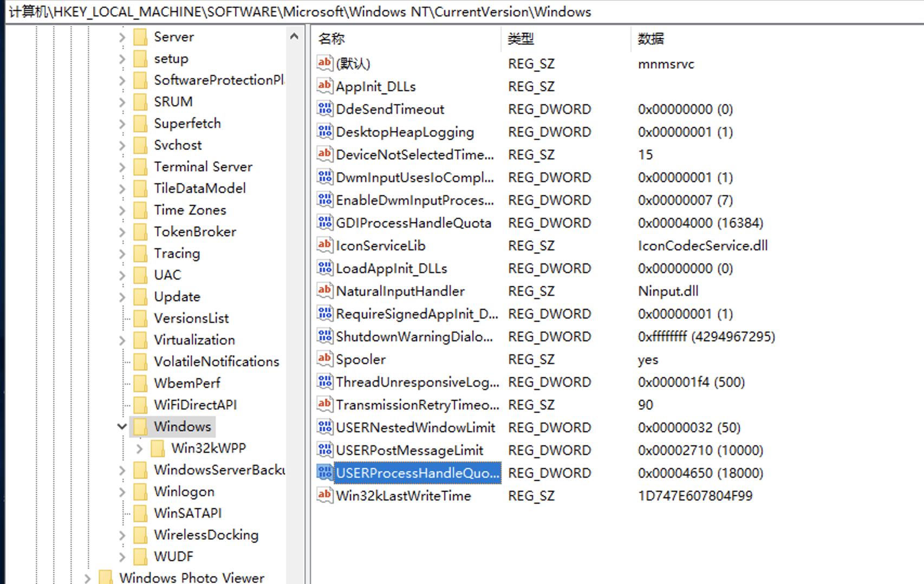Click the data cell 0x00004650 (18000)
Viewport: 924px width, 584px height.
[700, 473]
